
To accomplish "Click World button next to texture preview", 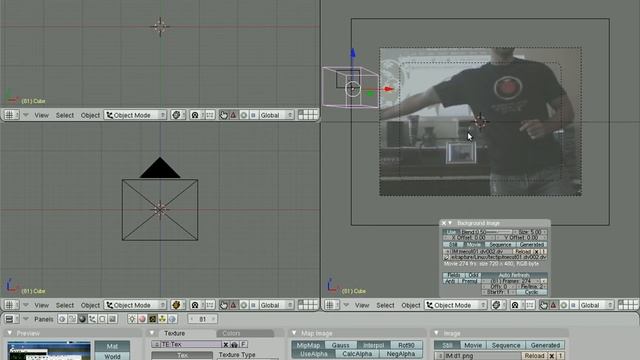I will (112, 356).
